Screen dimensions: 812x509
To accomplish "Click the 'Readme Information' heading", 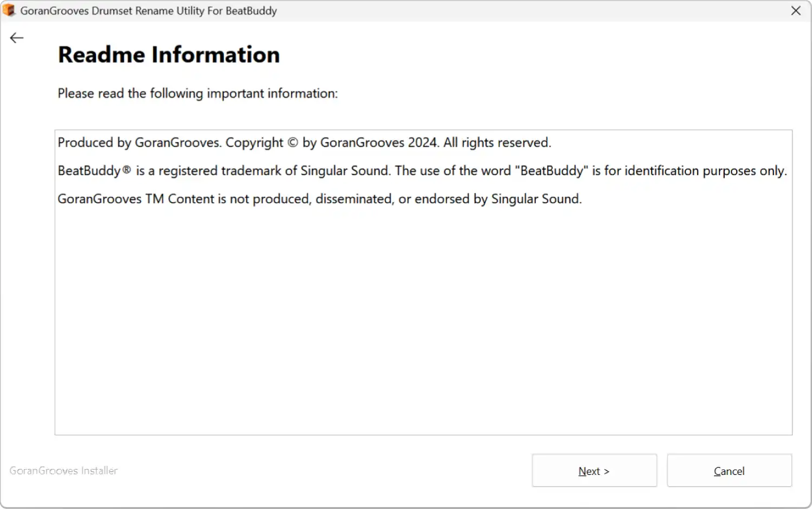I will pyautogui.click(x=169, y=55).
